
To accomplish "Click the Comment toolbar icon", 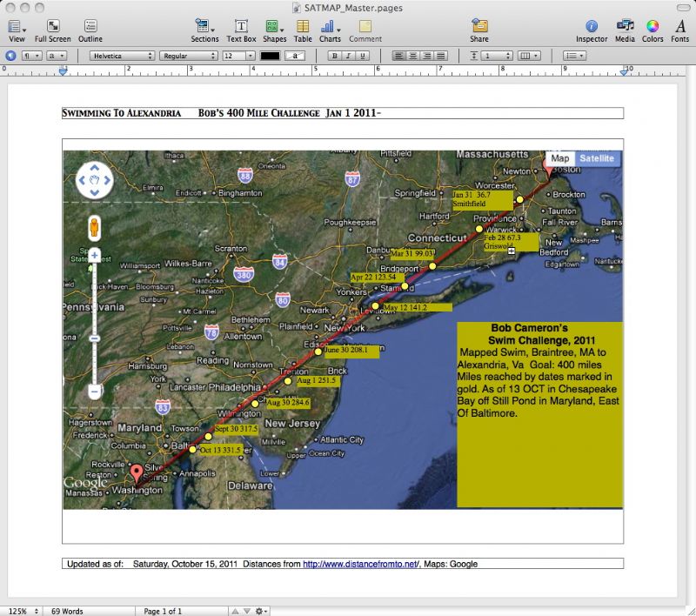I will click(x=365, y=31).
